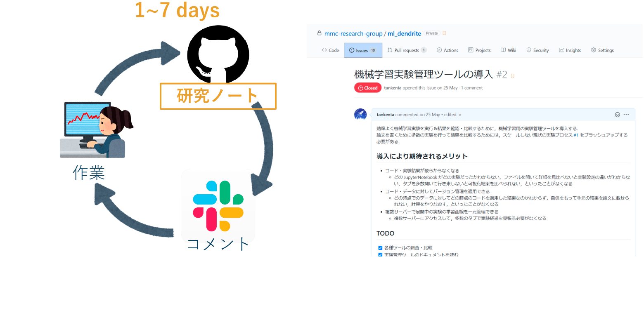Click the bookmark icon next to issue #2
This screenshot has height=320, width=644.
(x=513, y=76)
